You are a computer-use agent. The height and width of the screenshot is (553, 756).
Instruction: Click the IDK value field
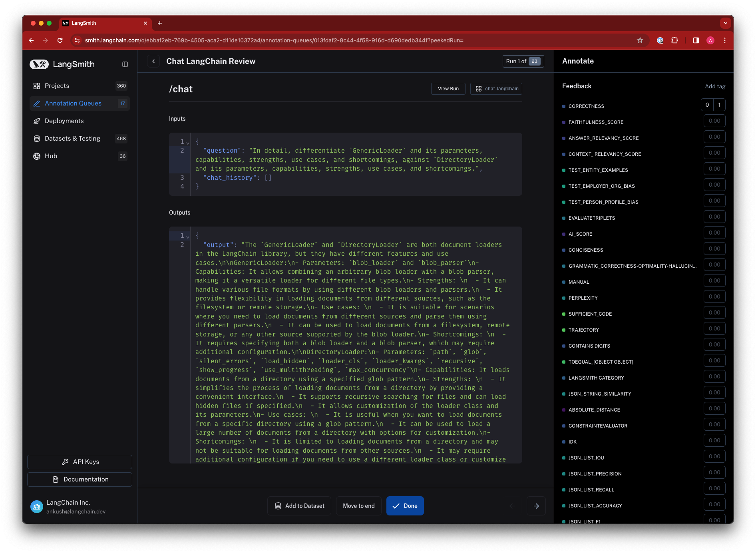click(x=714, y=440)
